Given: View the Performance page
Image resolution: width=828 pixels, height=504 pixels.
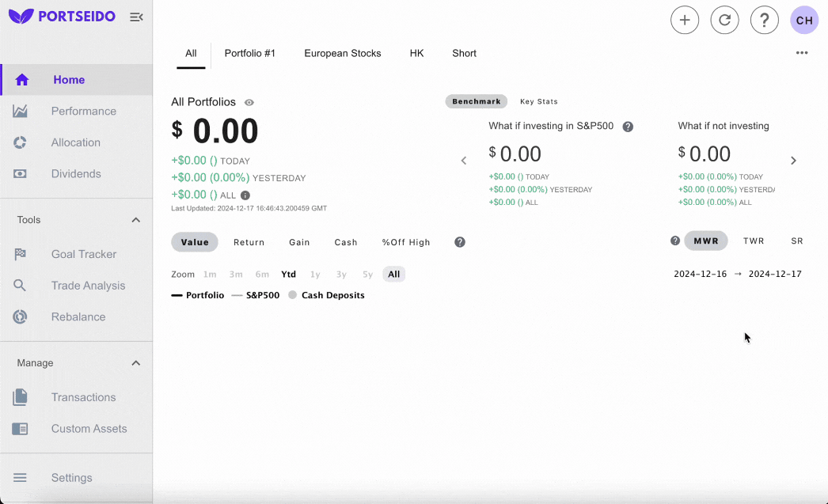Looking at the screenshot, I should pos(84,111).
